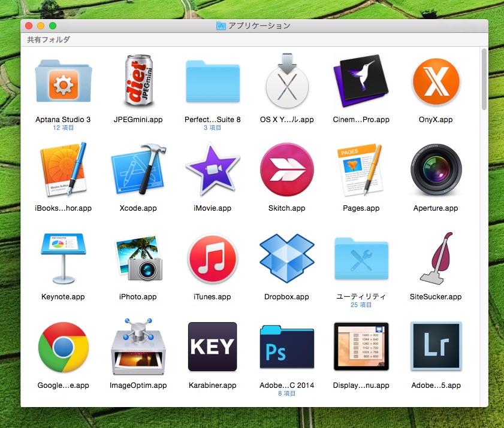The image size is (504, 428).
Task: Click the アプリケーション window title text
Action: (x=259, y=26)
